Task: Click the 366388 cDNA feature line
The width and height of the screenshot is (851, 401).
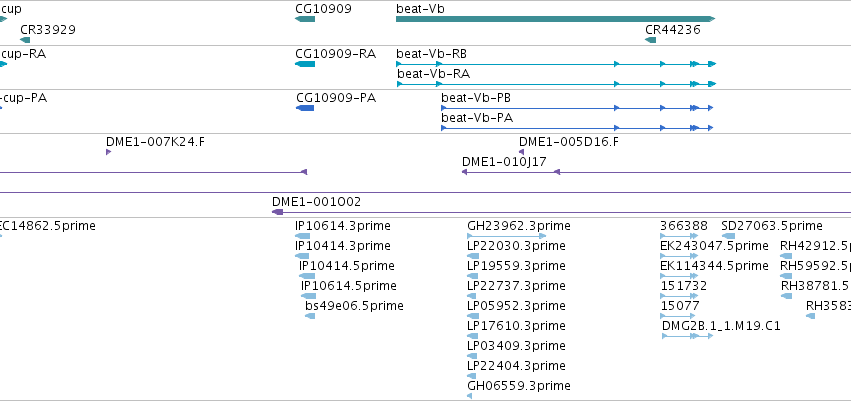Action: [679, 236]
